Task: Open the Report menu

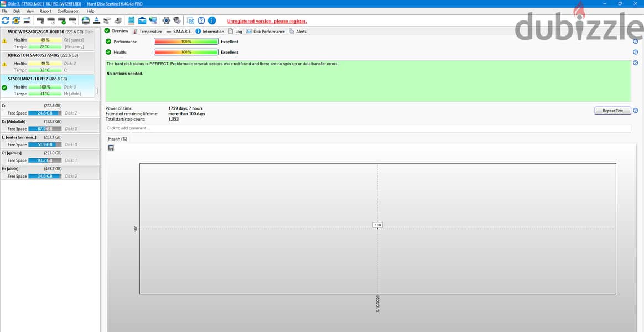Action: (45, 11)
